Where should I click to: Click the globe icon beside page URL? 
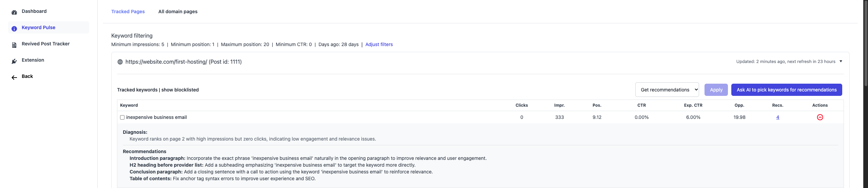click(120, 62)
